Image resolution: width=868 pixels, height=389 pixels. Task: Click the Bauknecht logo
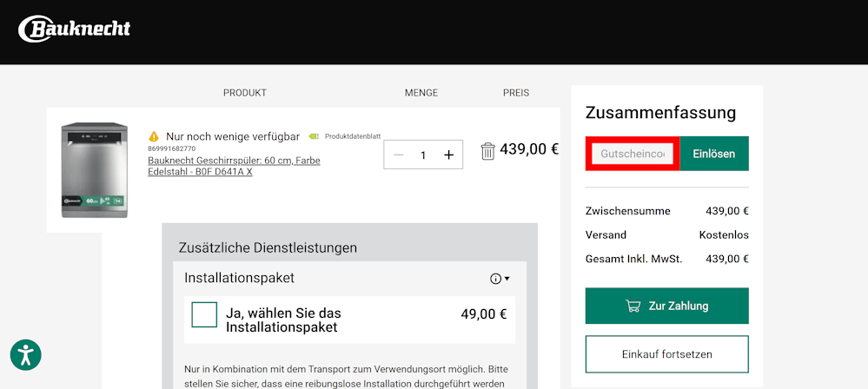click(75, 30)
